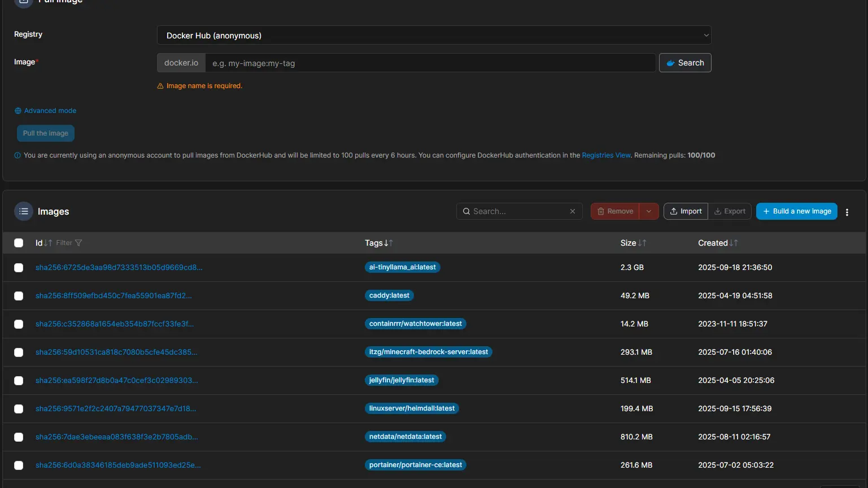Screen dimensions: 868x488
Task: Click the Id column filter funnel icon
Action: click(78, 243)
